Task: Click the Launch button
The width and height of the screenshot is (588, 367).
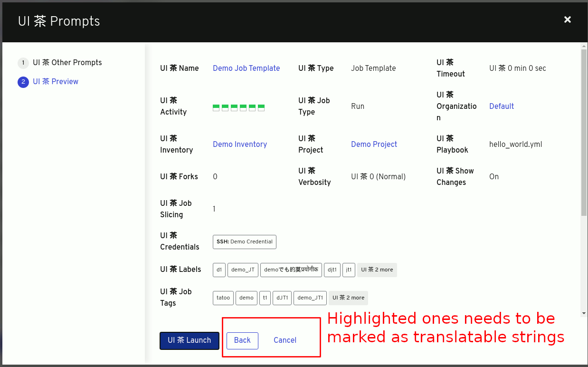Action: [190, 340]
